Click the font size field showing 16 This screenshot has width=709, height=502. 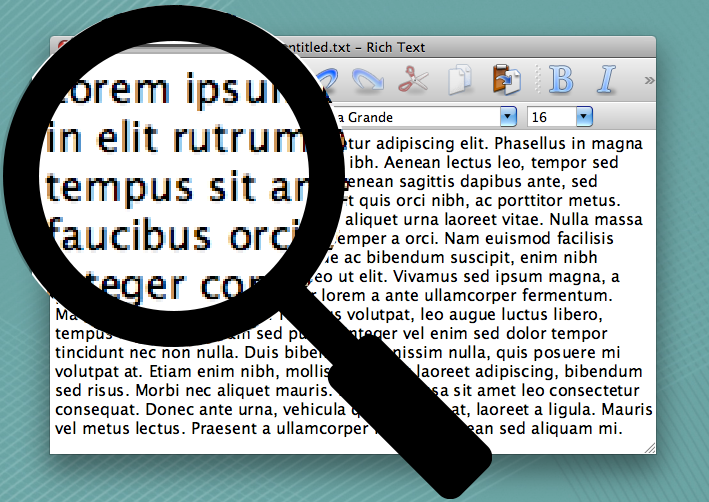[x=550, y=116]
